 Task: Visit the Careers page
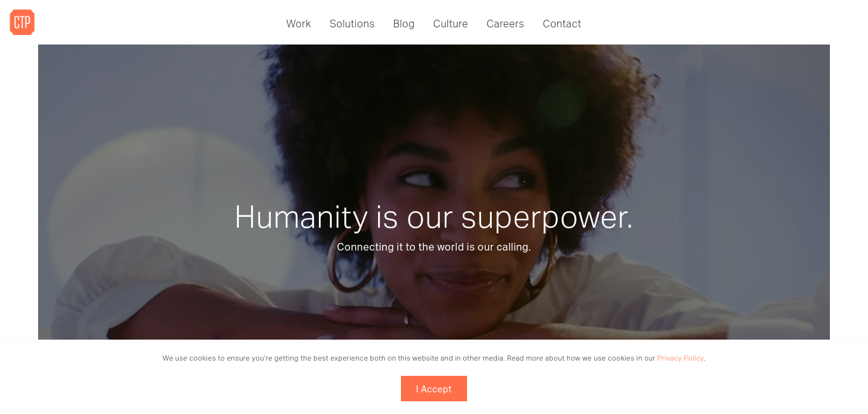505,24
